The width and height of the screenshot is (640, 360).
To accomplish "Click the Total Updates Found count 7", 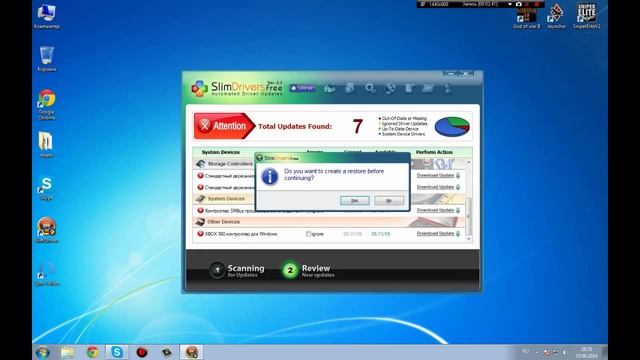I will point(358,127).
